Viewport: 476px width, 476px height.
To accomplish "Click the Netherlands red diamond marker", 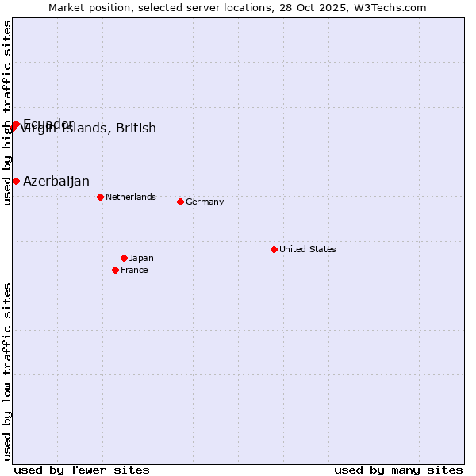I will [100, 197].
